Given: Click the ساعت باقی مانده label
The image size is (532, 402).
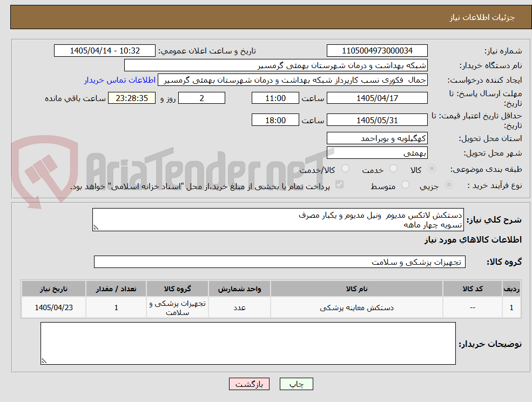Looking at the screenshot, I should (x=75, y=98).
